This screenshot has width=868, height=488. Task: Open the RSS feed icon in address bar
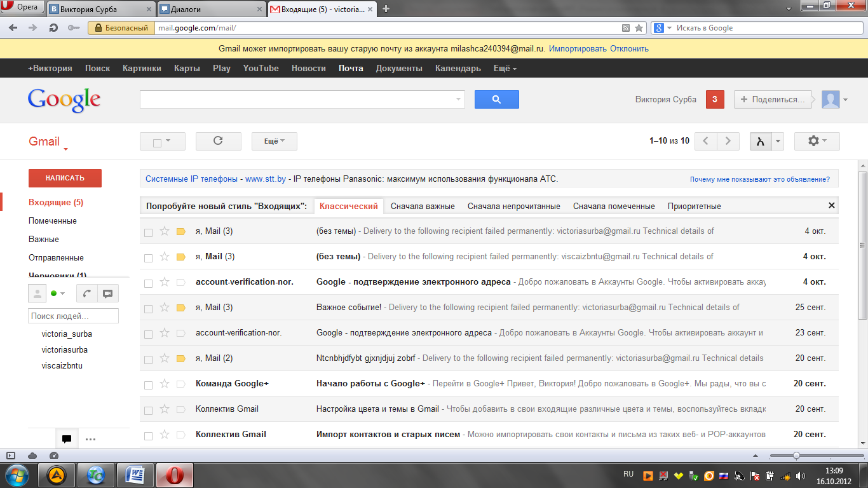pos(626,28)
